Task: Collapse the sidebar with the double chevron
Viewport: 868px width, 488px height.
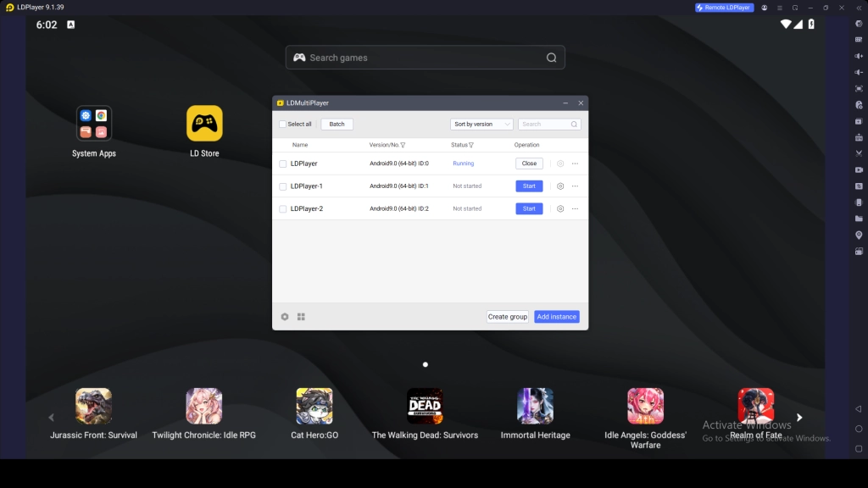Action: pos(859,8)
